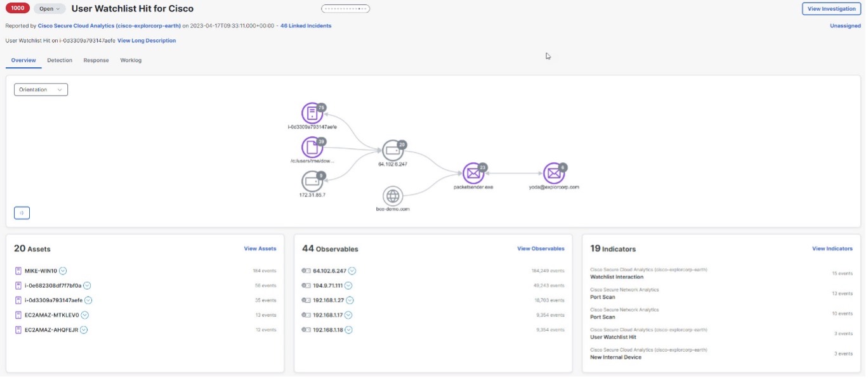Expand the MIKE-WIN10 pivot menu
Image resolution: width=868 pixels, height=379 pixels.
[63, 271]
